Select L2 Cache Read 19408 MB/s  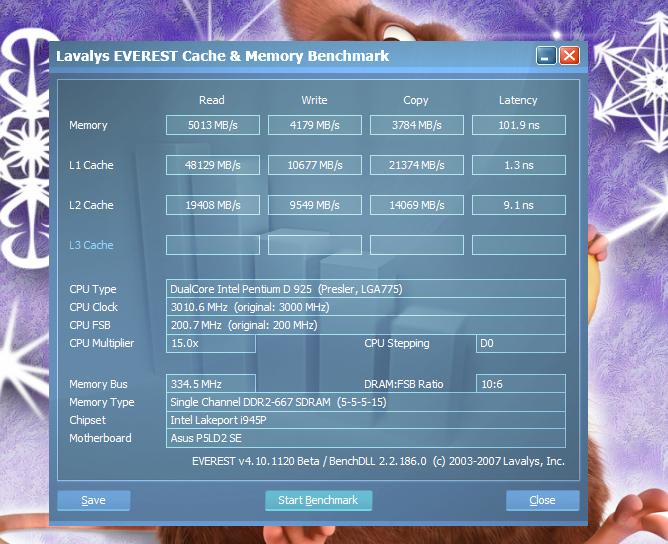click(x=213, y=205)
